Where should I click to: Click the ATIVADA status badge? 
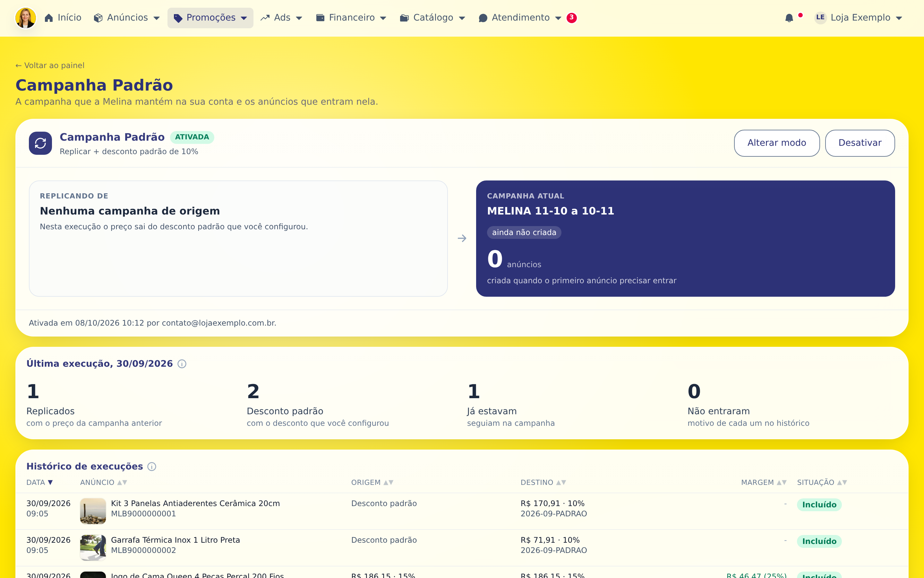tap(192, 137)
